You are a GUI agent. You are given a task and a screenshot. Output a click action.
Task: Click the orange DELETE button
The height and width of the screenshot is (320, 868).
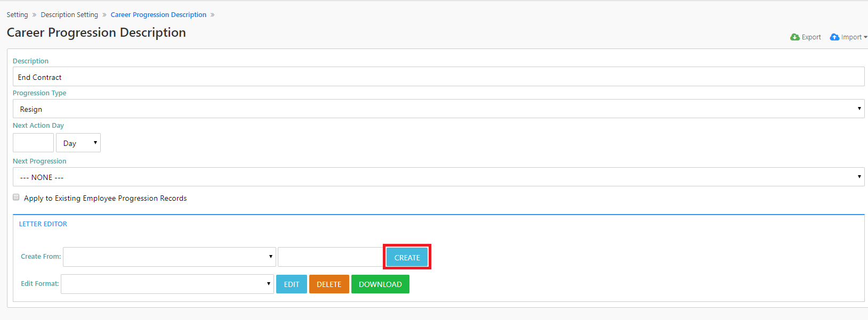tap(329, 284)
